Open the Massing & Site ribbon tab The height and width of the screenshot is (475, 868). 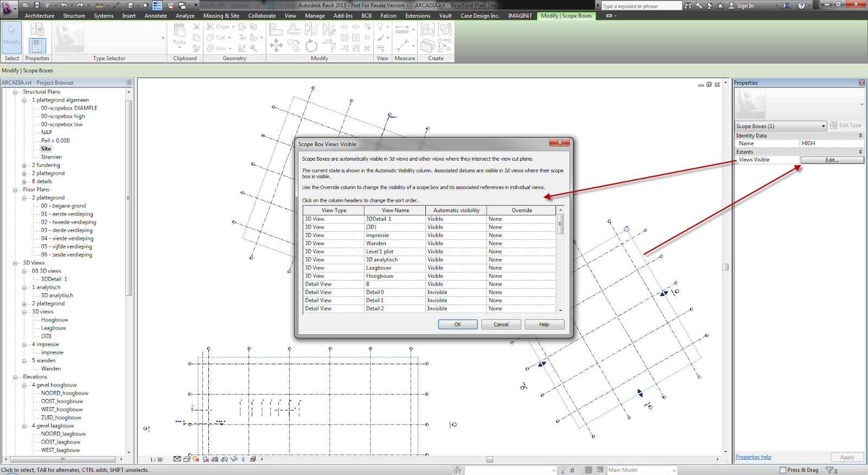(221, 16)
